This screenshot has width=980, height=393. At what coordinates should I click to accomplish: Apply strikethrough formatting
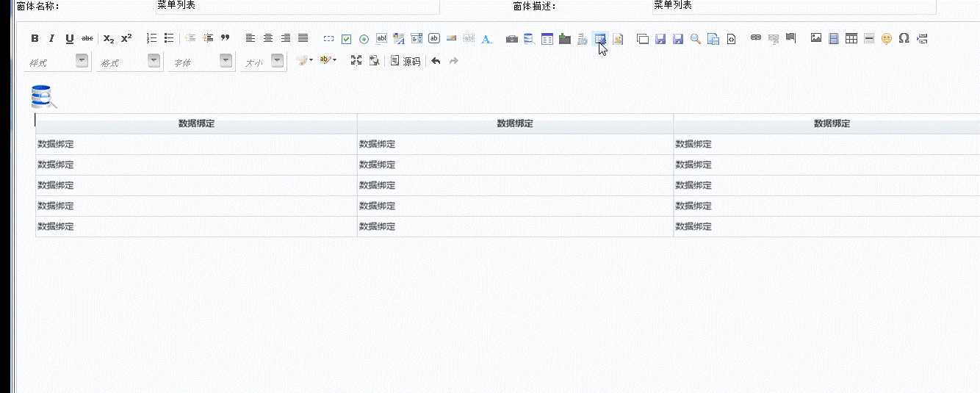point(87,39)
